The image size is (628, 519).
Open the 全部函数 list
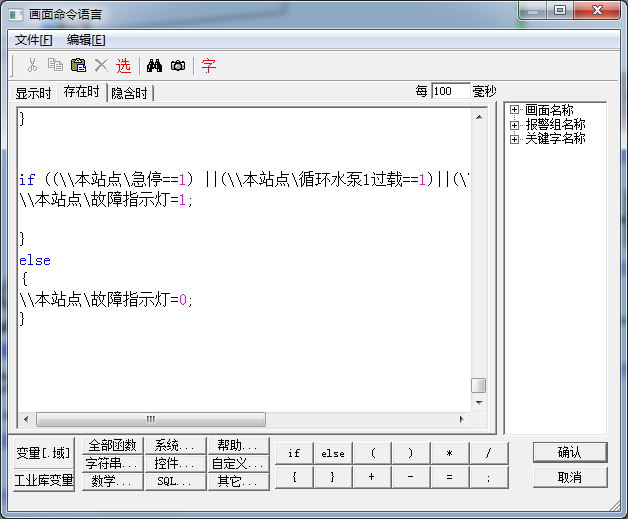tap(113, 445)
